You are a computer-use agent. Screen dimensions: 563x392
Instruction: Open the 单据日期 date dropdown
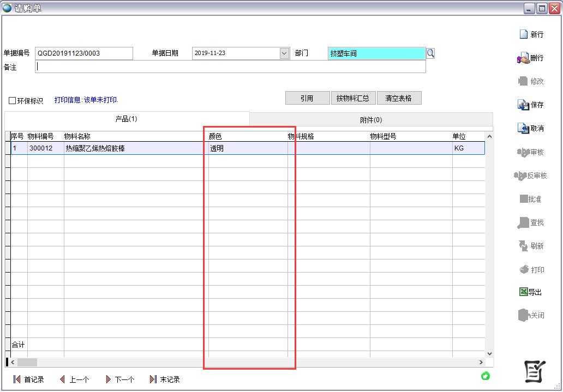pos(284,53)
